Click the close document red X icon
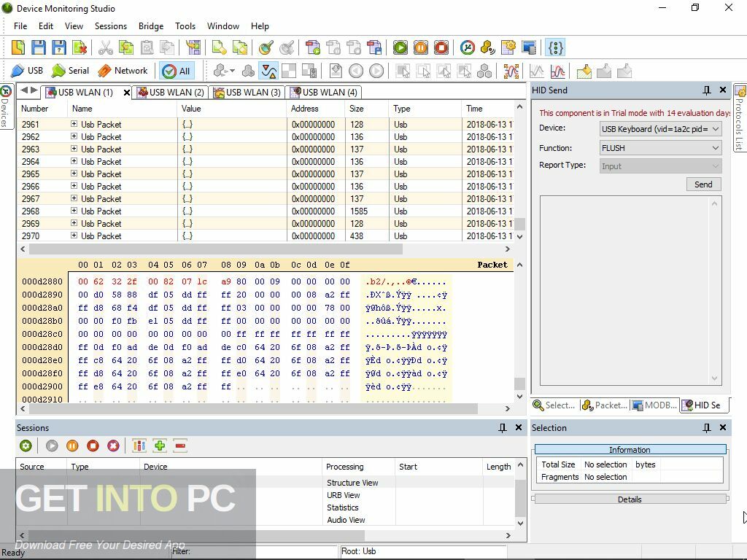 80,47
